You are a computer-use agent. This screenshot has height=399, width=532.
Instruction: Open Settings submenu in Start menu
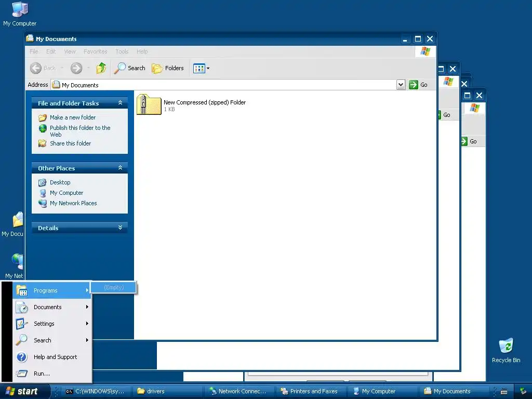[x=52, y=324]
